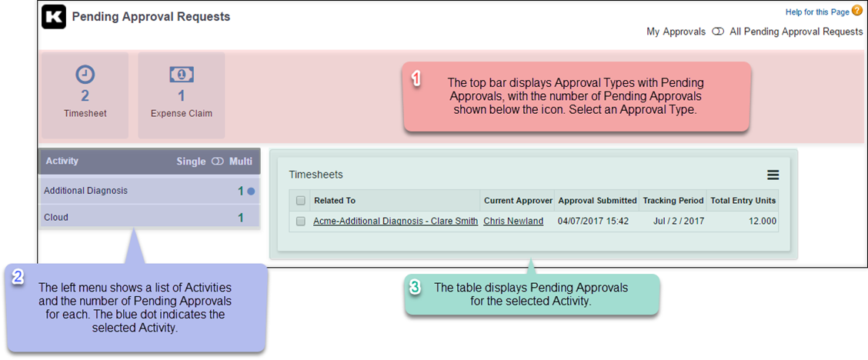Sort by Related To column header

pyautogui.click(x=335, y=201)
